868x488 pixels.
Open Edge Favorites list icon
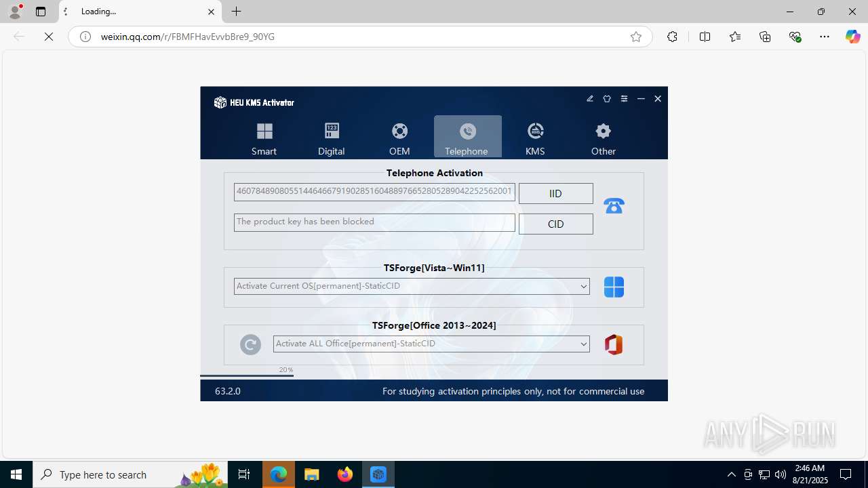coord(735,37)
